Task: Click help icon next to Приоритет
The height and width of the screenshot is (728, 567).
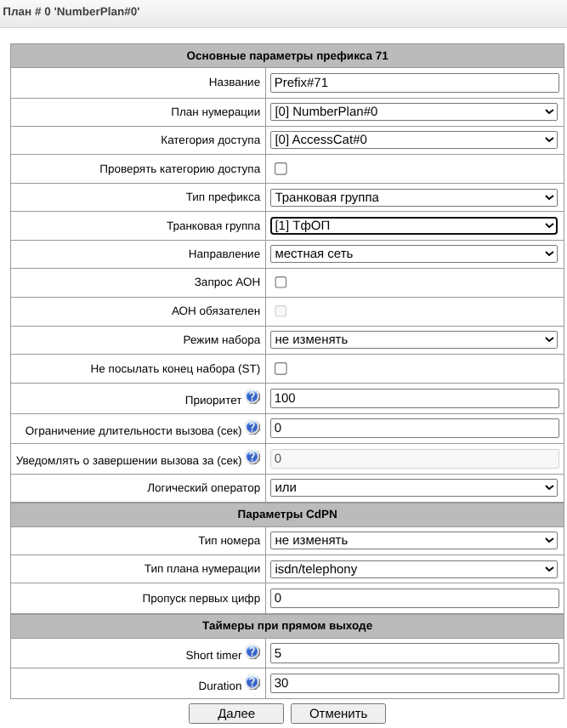Action: pyautogui.click(x=252, y=397)
